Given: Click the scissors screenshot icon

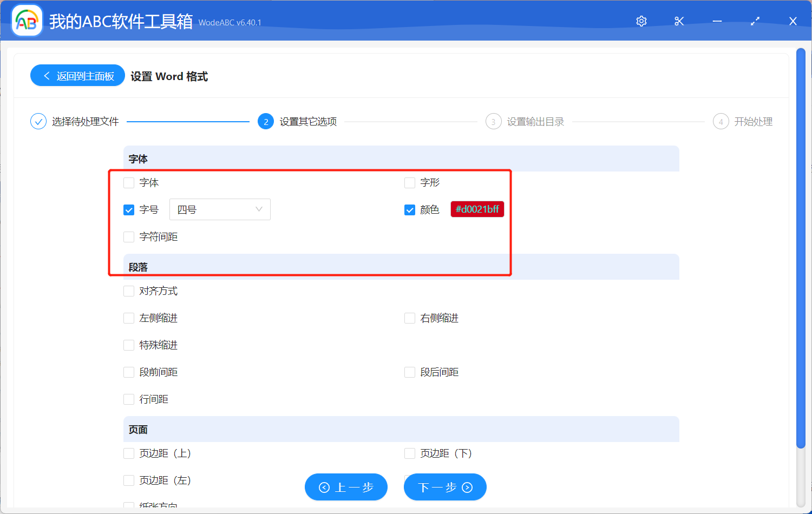Looking at the screenshot, I should [x=679, y=21].
